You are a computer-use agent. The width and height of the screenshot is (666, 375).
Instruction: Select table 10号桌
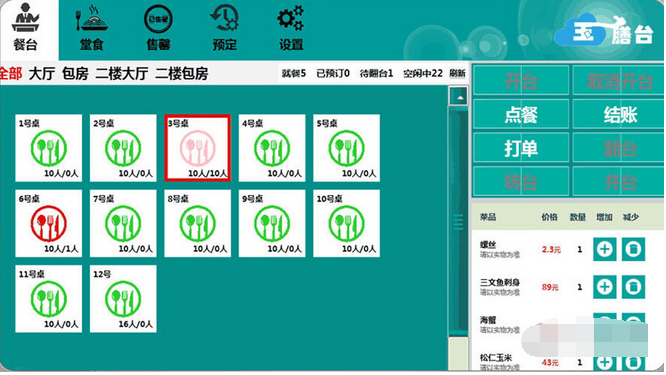click(x=347, y=223)
